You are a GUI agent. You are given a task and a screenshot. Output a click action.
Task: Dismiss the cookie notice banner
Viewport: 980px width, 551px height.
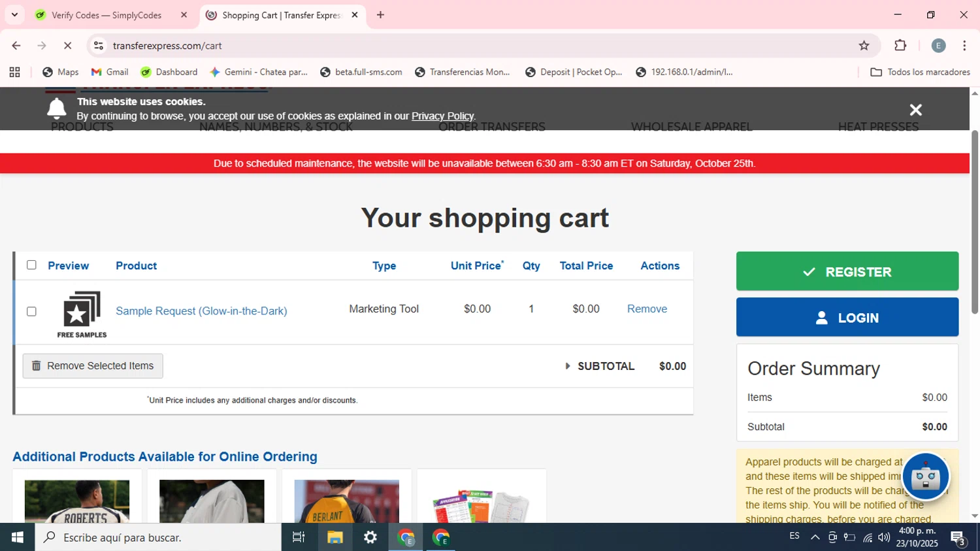coord(915,110)
